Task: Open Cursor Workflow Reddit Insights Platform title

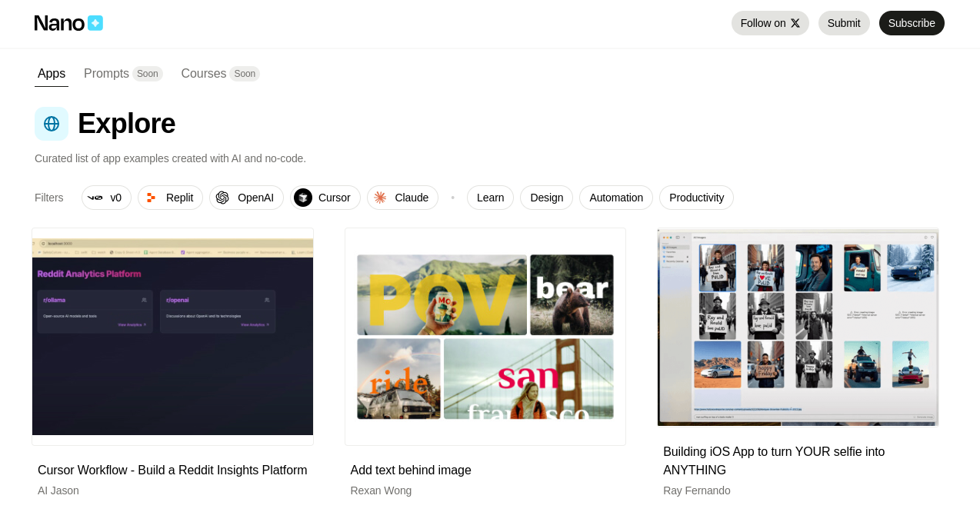Action: coord(172,470)
